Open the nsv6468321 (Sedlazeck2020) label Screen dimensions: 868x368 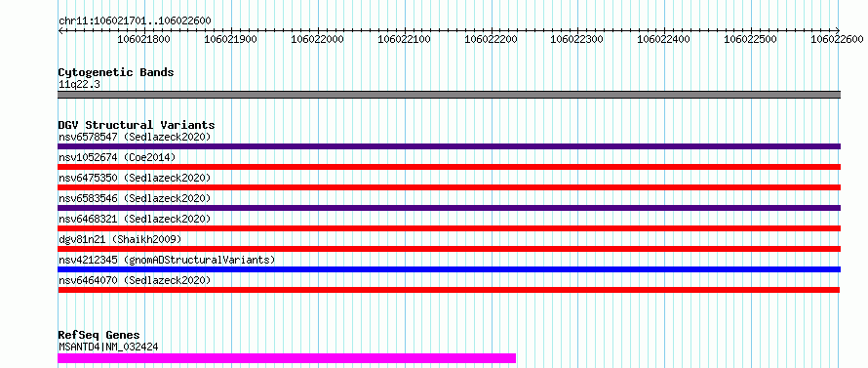(x=135, y=219)
